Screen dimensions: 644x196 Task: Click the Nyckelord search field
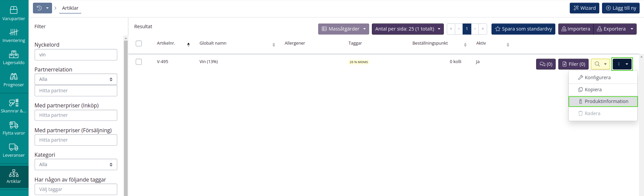pyautogui.click(x=76, y=55)
